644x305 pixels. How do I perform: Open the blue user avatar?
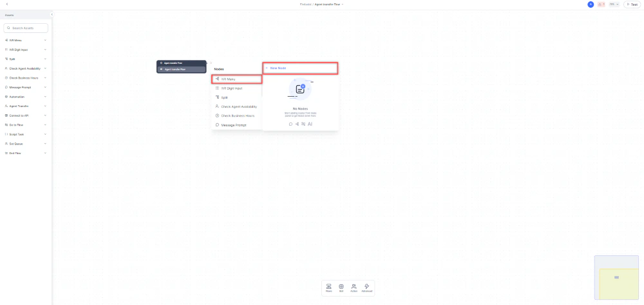coord(591,4)
